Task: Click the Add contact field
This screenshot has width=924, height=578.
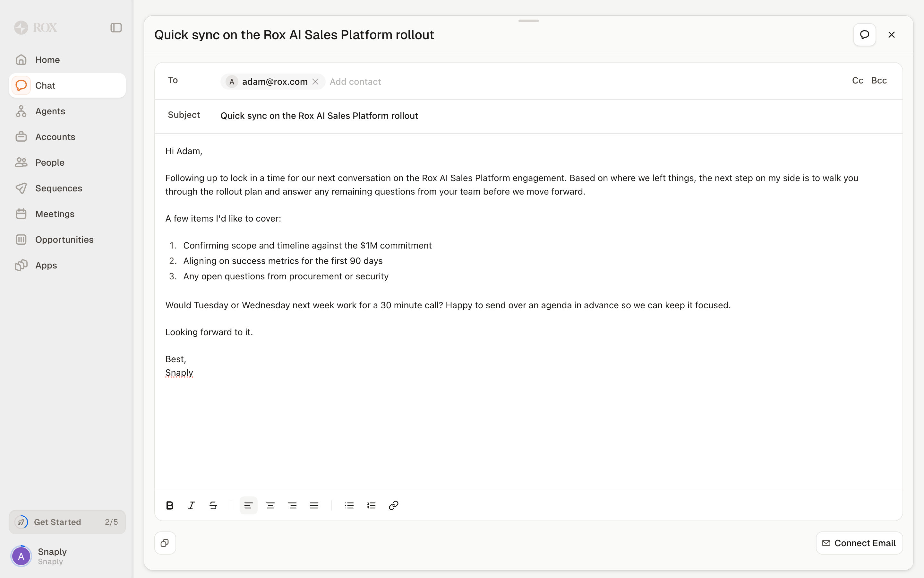Action: click(x=355, y=82)
